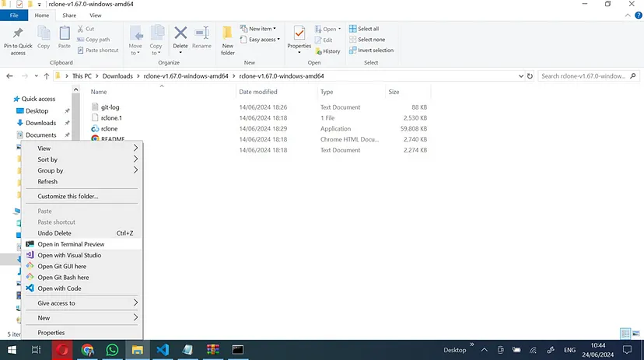Screen dimensions: 644x360
Task: Click Invert selection button
Action: pyautogui.click(x=375, y=51)
